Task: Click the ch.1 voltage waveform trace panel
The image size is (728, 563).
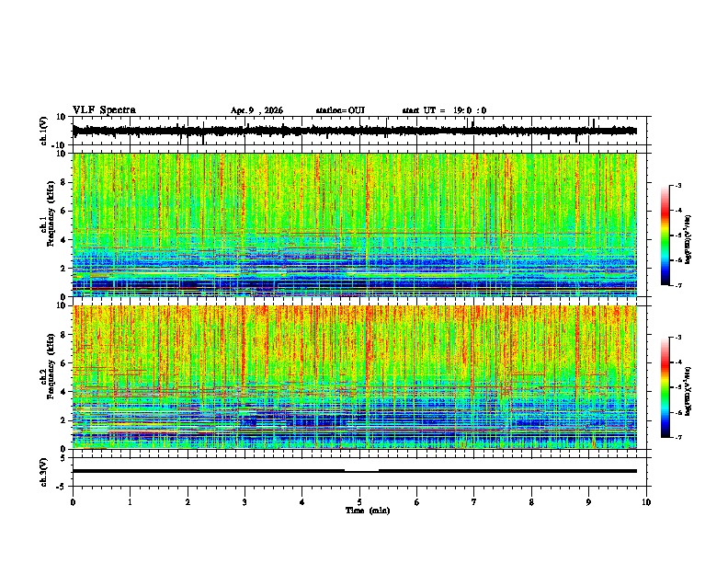Action: [361, 131]
